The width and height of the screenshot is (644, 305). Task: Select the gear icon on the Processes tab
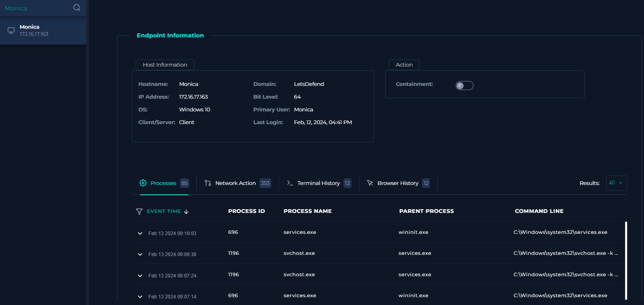pos(143,183)
